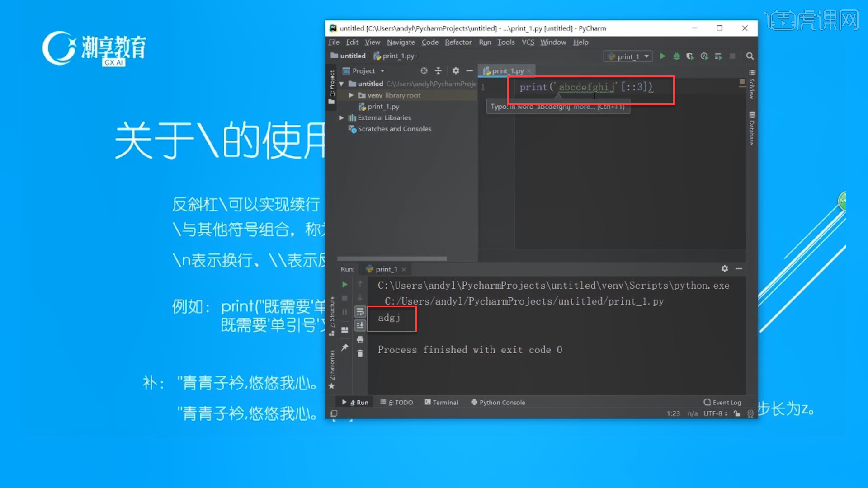This screenshot has width=868, height=488.
Task: Open the 2: Favorites side tab
Action: 332,369
